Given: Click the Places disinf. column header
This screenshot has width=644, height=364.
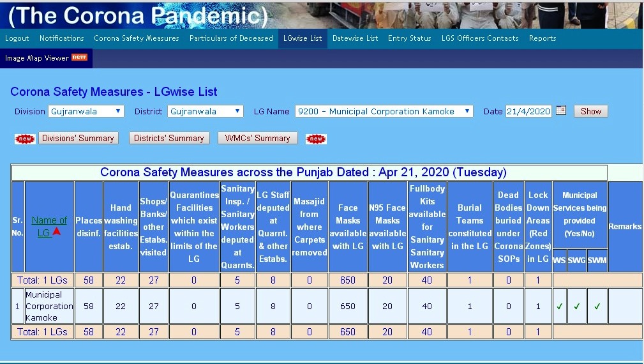Looking at the screenshot, I should tap(89, 227).
